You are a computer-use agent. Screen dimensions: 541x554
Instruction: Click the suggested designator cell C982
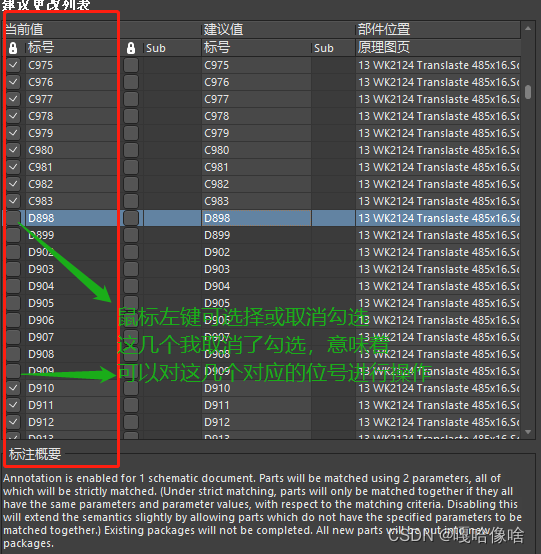257,184
